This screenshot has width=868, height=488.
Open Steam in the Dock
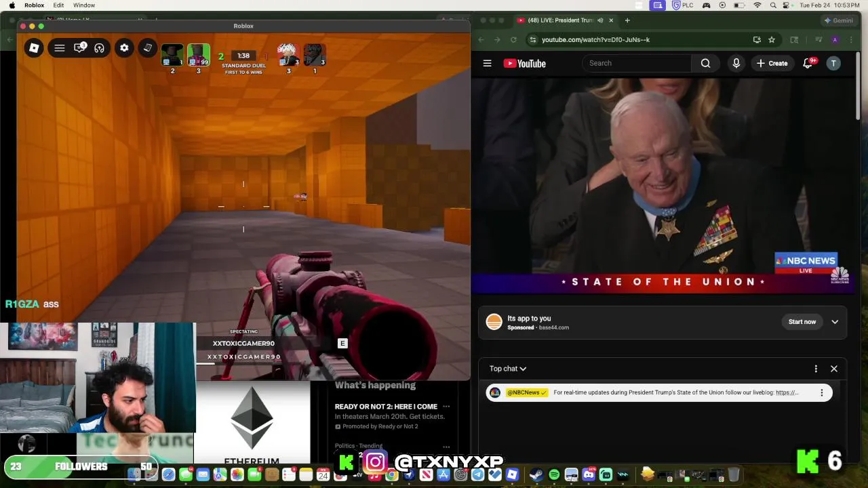pyautogui.click(x=536, y=475)
